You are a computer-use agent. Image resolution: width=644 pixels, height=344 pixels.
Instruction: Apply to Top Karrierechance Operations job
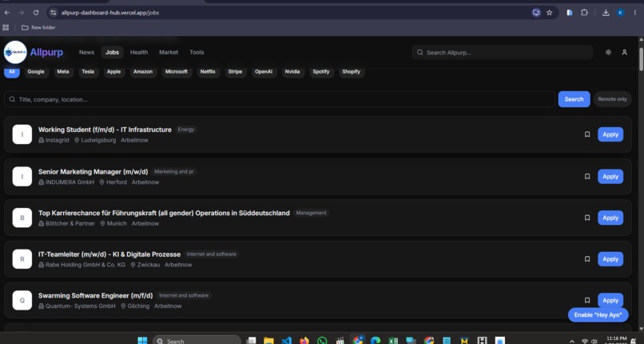[x=610, y=218]
